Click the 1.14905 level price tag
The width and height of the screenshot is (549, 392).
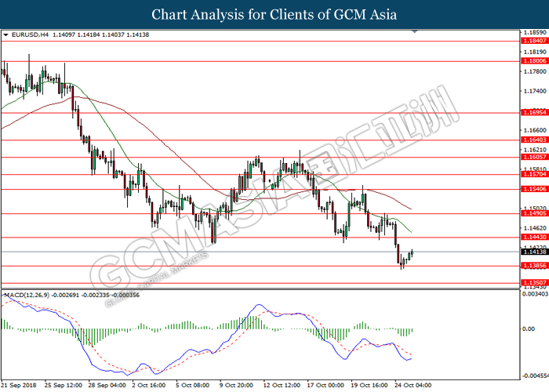tap(534, 213)
